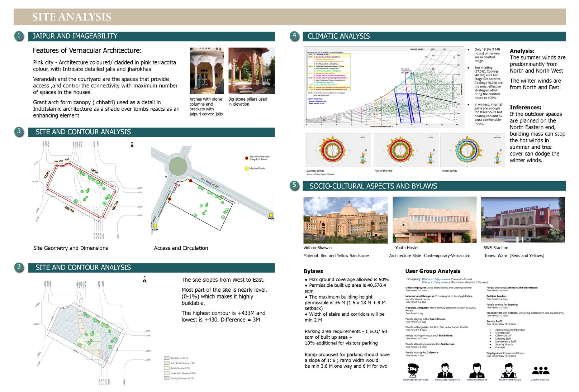Click the 'Access and Circulation' caption
Viewport: 579px width, 392px height.
181,248
